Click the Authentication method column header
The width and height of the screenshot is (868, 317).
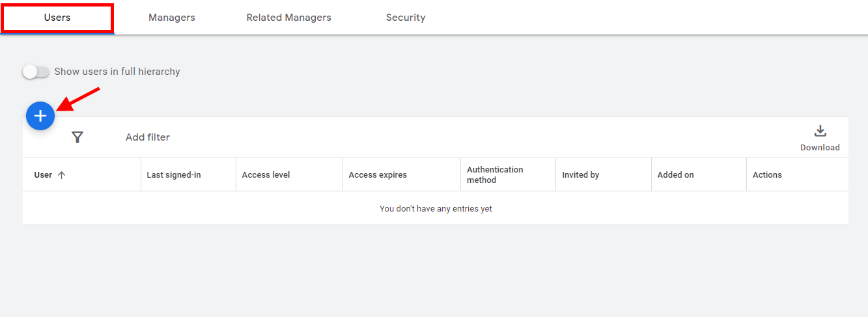[x=495, y=175]
